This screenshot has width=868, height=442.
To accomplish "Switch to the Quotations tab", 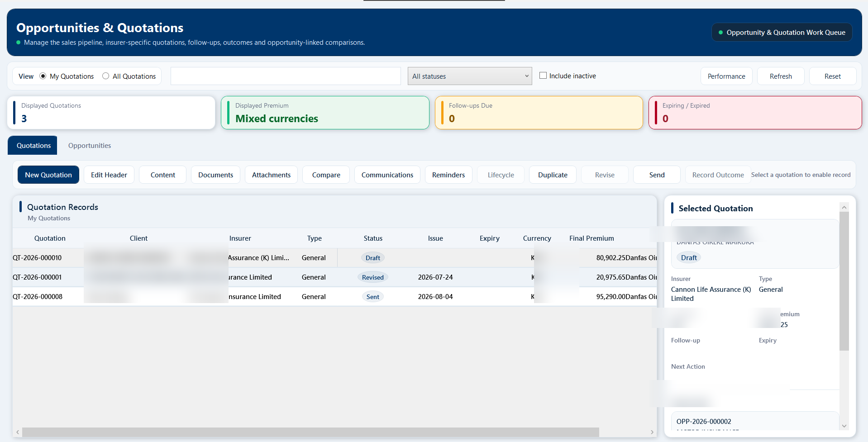I will [33, 145].
